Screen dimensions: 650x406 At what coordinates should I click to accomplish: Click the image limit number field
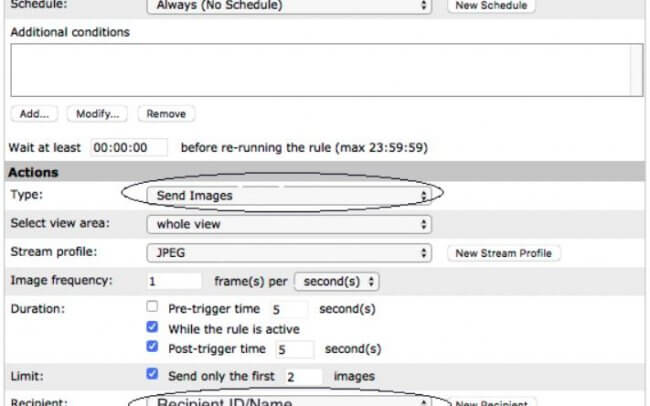[x=303, y=377]
